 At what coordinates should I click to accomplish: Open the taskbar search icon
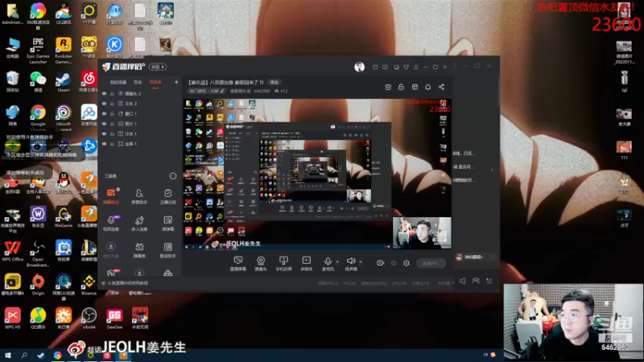pos(24,355)
